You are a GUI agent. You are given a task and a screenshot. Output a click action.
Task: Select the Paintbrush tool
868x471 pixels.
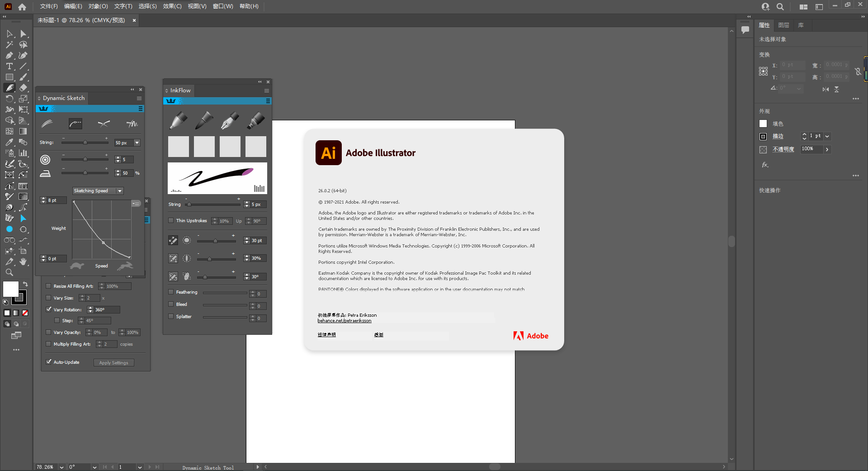pyautogui.click(x=24, y=77)
